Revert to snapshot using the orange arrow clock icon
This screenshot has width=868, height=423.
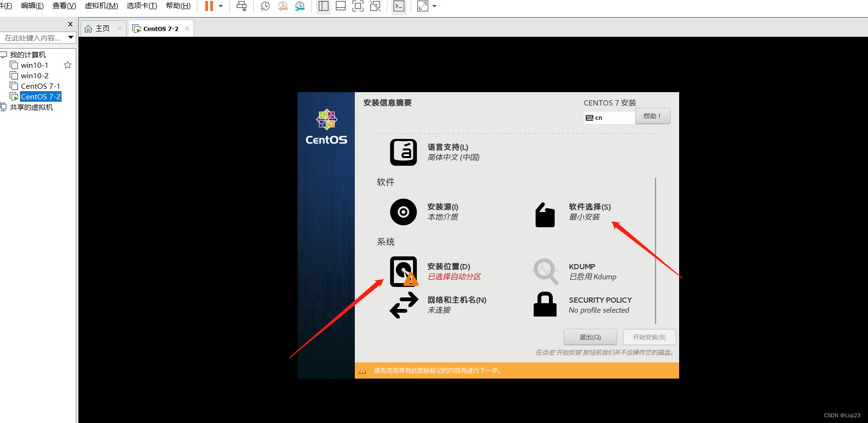[x=282, y=6]
